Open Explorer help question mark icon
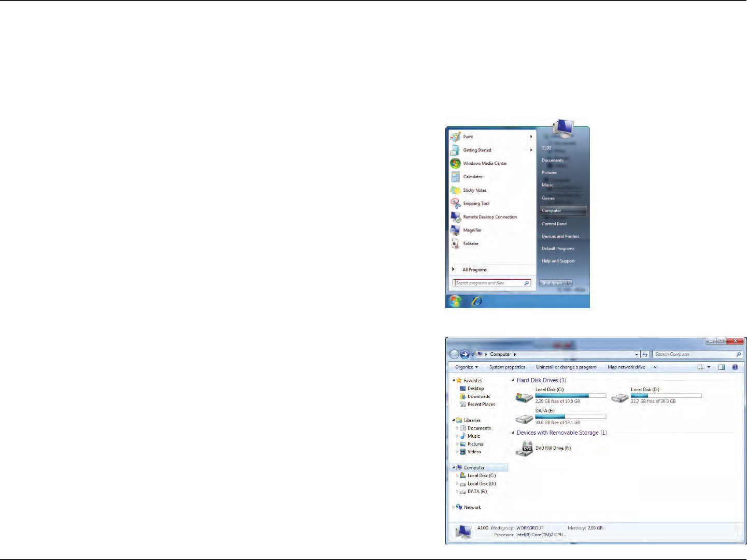 [x=735, y=367]
